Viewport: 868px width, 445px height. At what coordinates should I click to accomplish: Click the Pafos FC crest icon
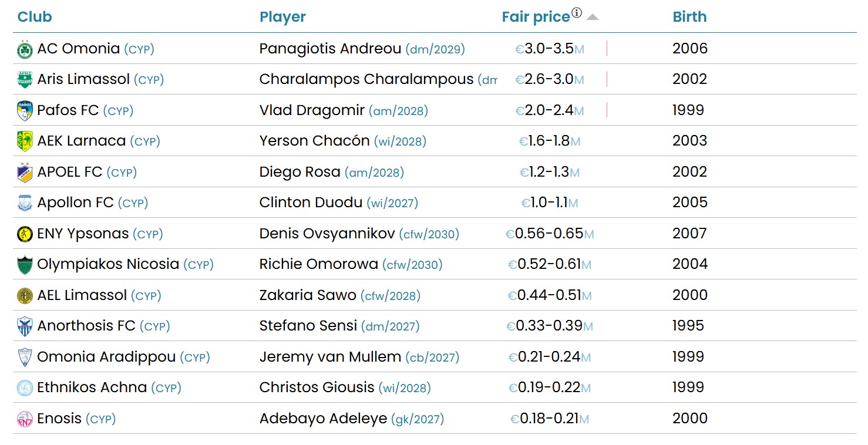[x=25, y=111]
